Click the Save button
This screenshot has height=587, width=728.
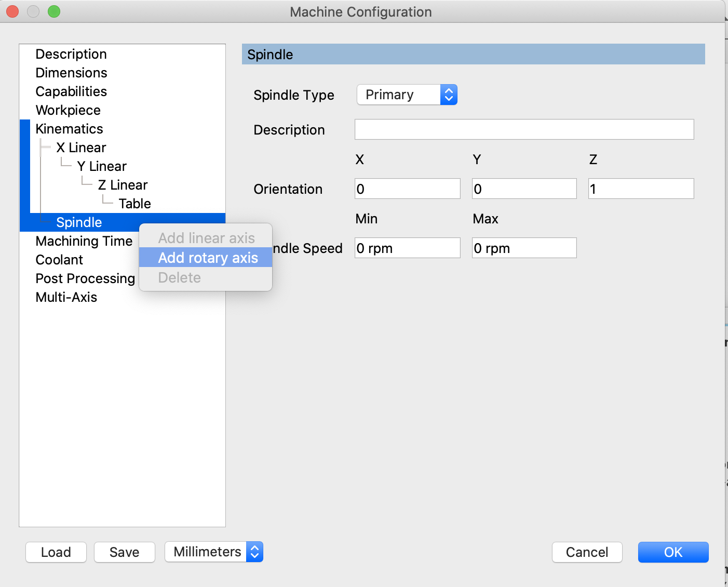[124, 552]
